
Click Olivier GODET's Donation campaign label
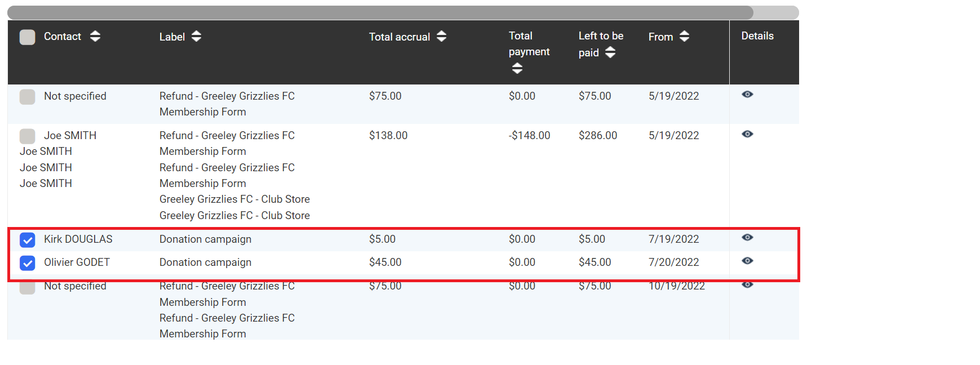[205, 262]
